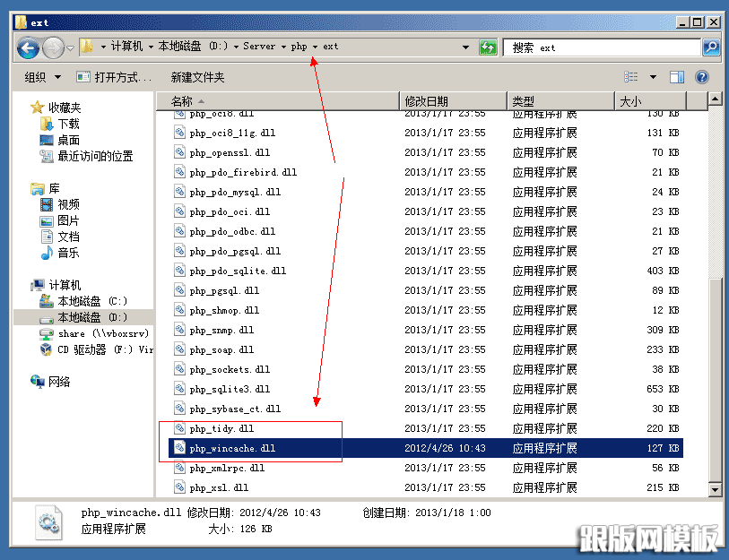Click 打开方式... in the toolbar

click(115, 77)
